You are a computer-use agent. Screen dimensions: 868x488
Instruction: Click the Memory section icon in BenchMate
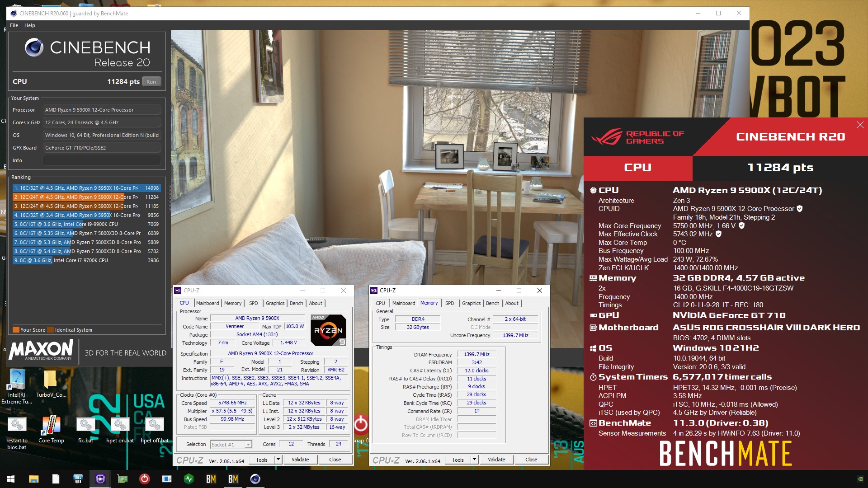click(593, 278)
